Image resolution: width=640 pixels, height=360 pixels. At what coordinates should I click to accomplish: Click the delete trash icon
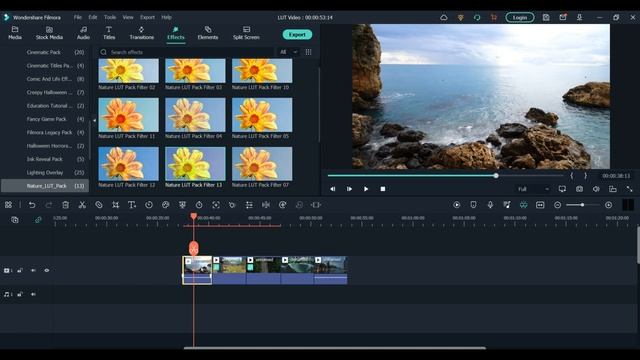coord(65,205)
